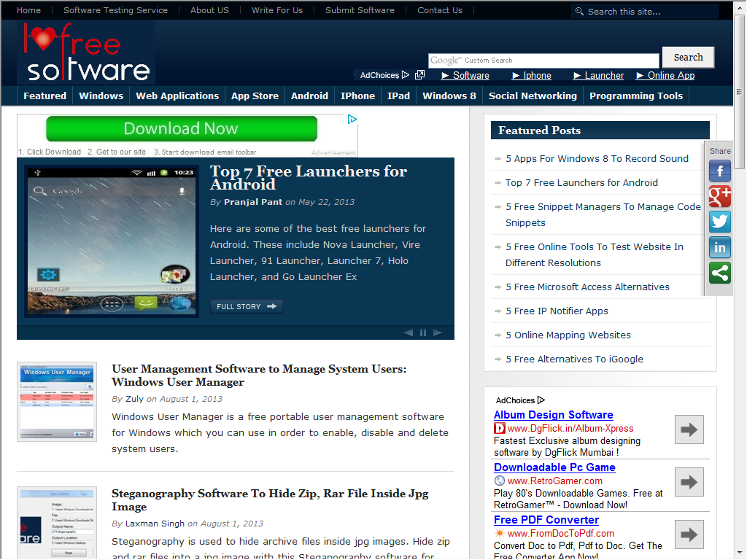Screen dimensions: 747x560
Task: Pause the featured posts slider
Action: click(423, 332)
